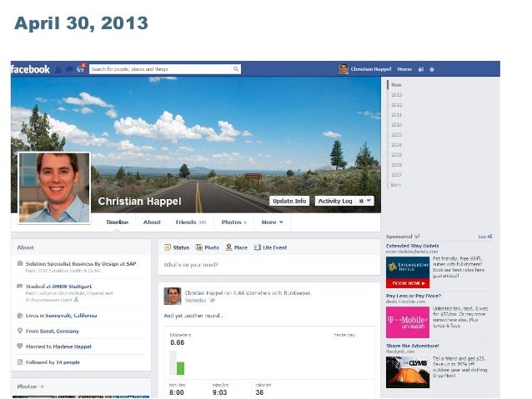Open Friends tab

pos(191,222)
